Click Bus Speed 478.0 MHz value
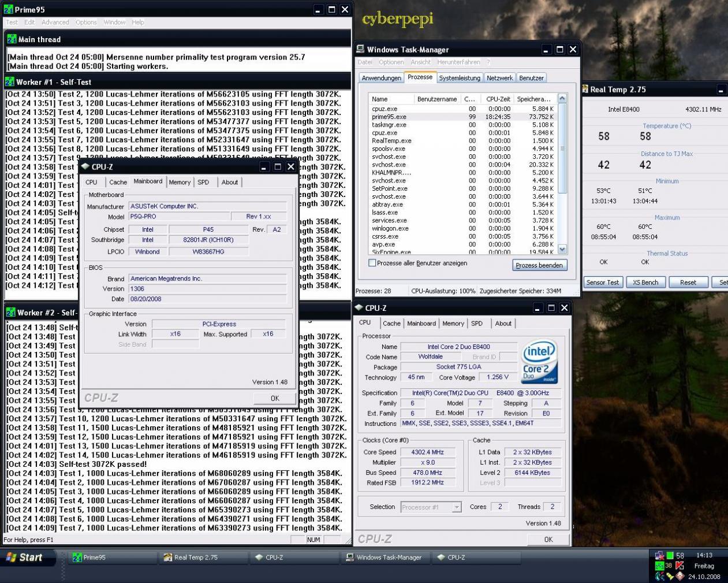This screenshot has height=583, width=728. 427,473
